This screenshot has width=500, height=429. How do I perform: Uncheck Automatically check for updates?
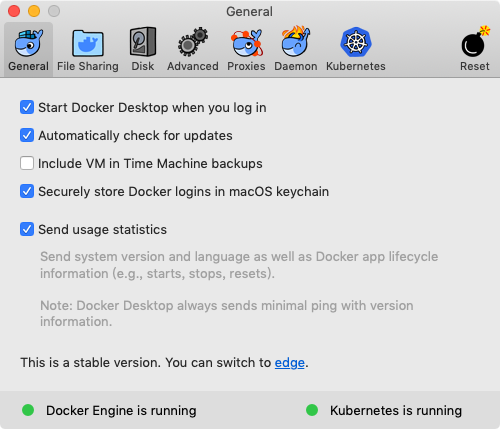[27, 135]
